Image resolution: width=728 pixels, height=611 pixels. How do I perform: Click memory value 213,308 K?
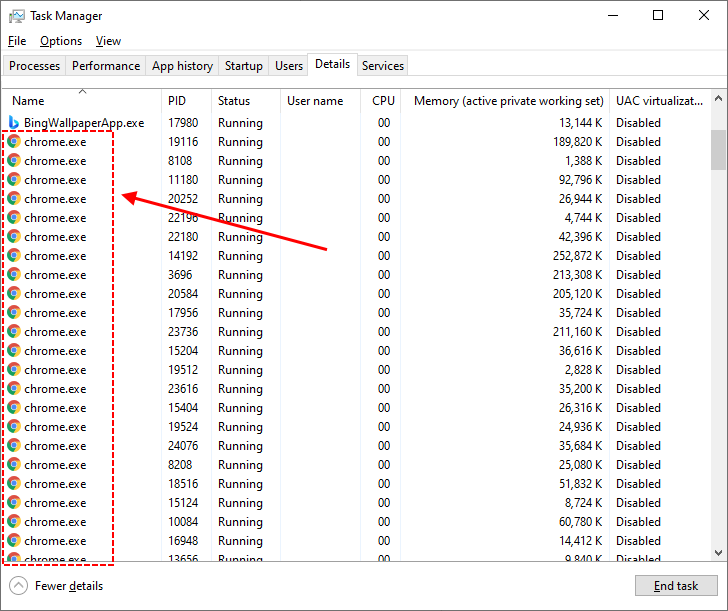[x=578, y=275]
